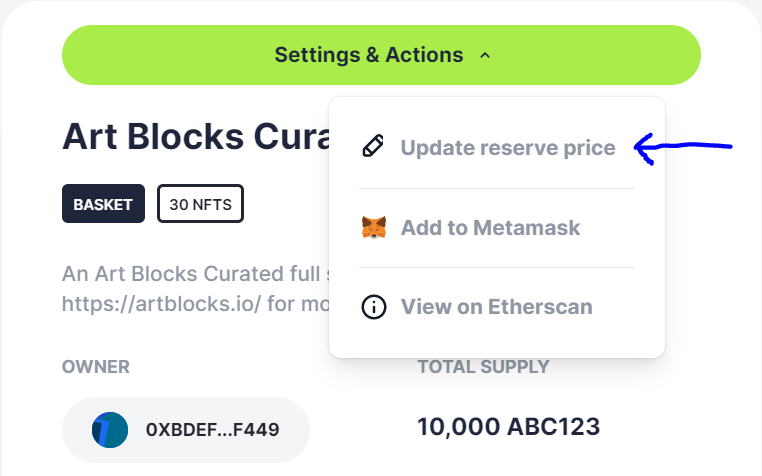Select Update reserve price menu item
Viewport: 762px width, 476px height.
point(497,147)
